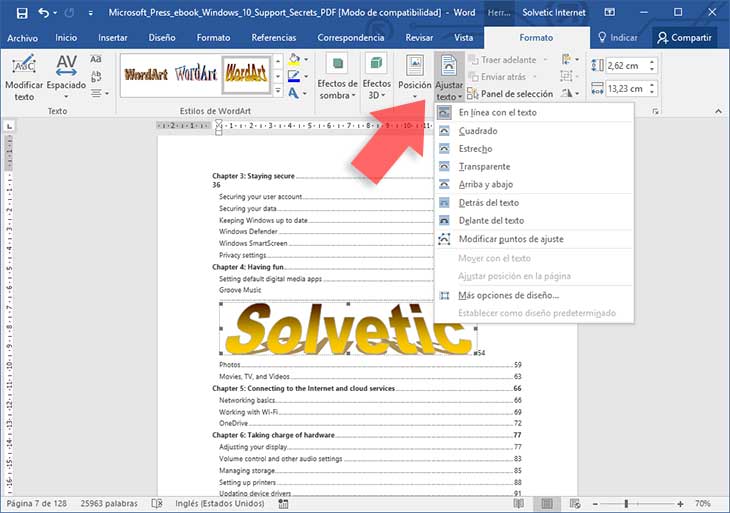Click the Rotate objects icon
The height and width of the screenshot is (513, 730).
(570, 93)
